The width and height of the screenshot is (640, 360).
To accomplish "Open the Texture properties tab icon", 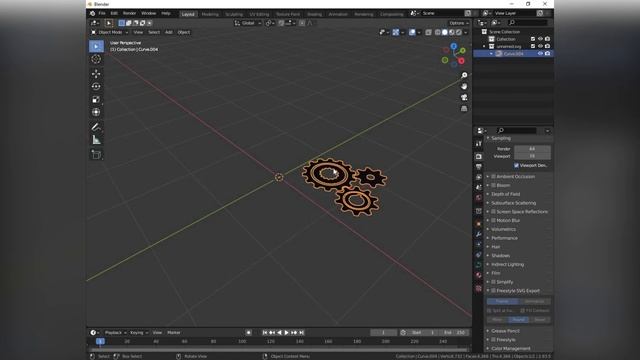I will point(479,288).
